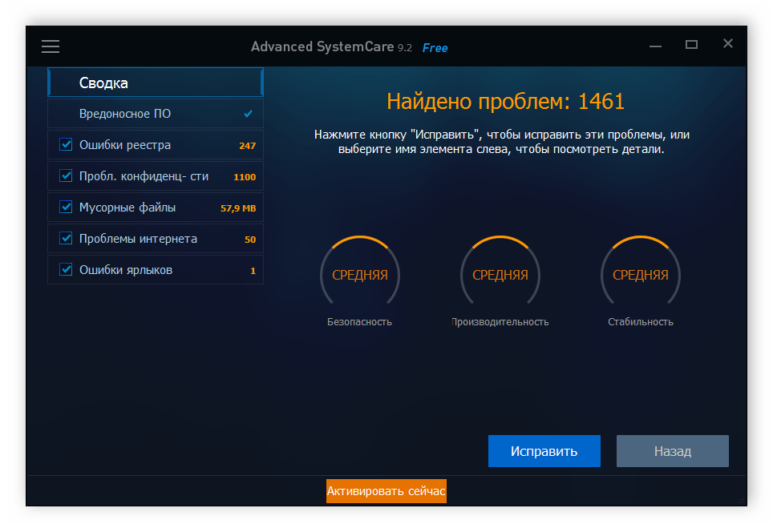This screenshot has width=773, height=532.
Task: Click the Free label in the title bar
Action: pyautogui.click(x=434, y=47)
